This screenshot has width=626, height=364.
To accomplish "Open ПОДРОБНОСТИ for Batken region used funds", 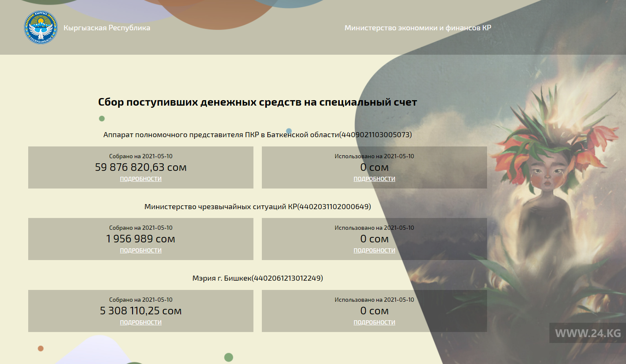I will click(x=374, y=179).
